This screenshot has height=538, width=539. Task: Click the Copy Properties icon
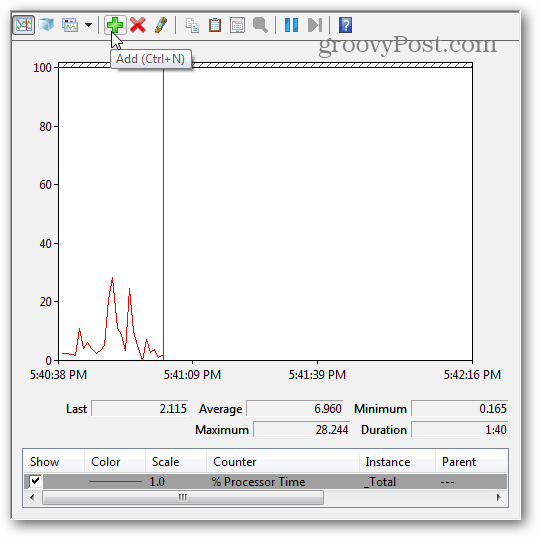pyautogui.click(x=192, y=25)
